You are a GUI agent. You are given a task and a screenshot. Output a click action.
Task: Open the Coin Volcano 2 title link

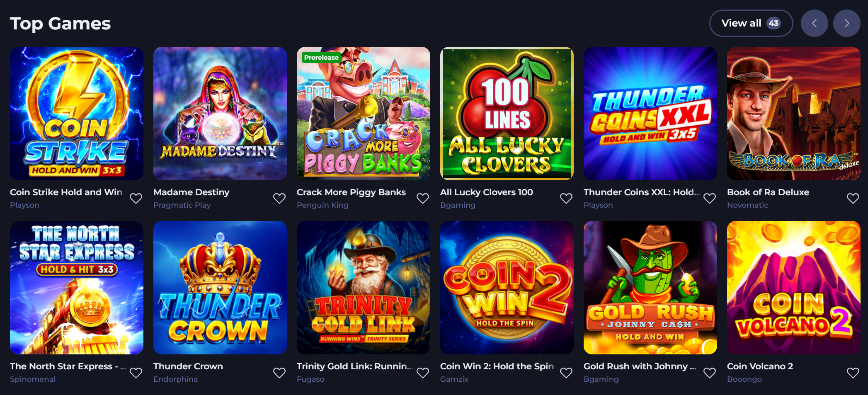click(x=760, y=366)
